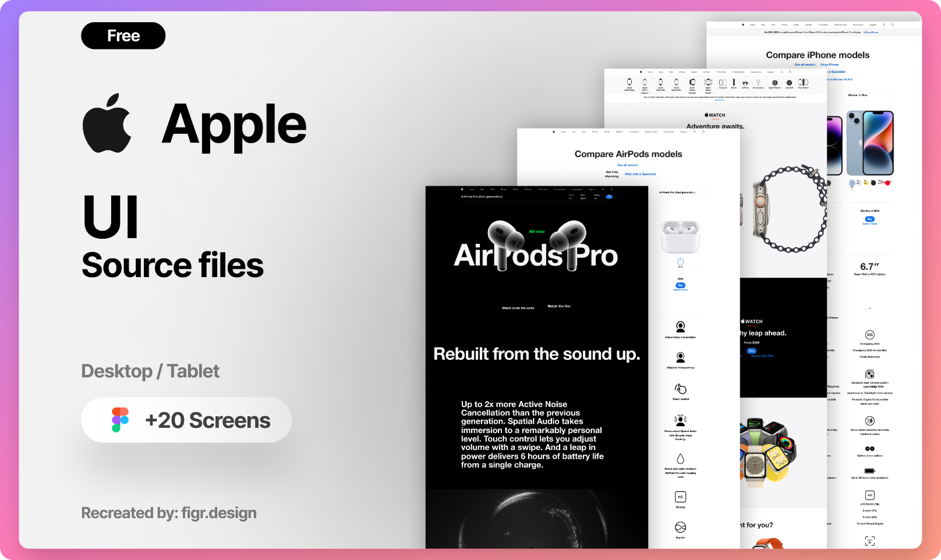
Task: Click AirPods Pro (2nd generation) column header
Action: coord(677,192)
